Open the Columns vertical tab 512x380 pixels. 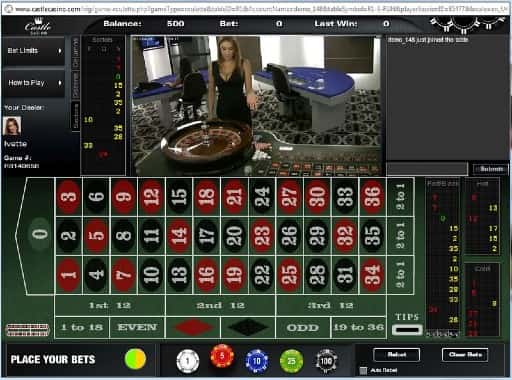76,53
